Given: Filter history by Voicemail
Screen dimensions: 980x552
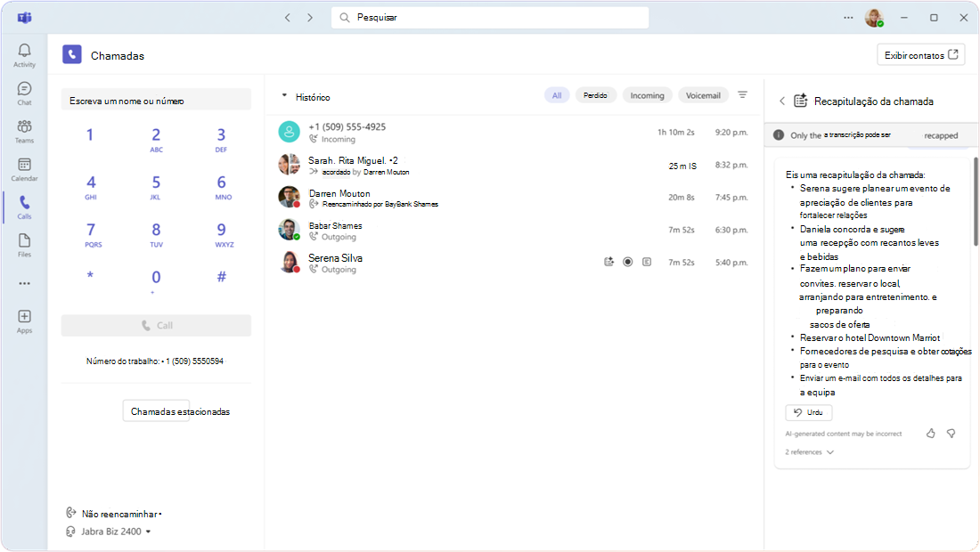Looking at the screenshot, I should tap(703, 95).
